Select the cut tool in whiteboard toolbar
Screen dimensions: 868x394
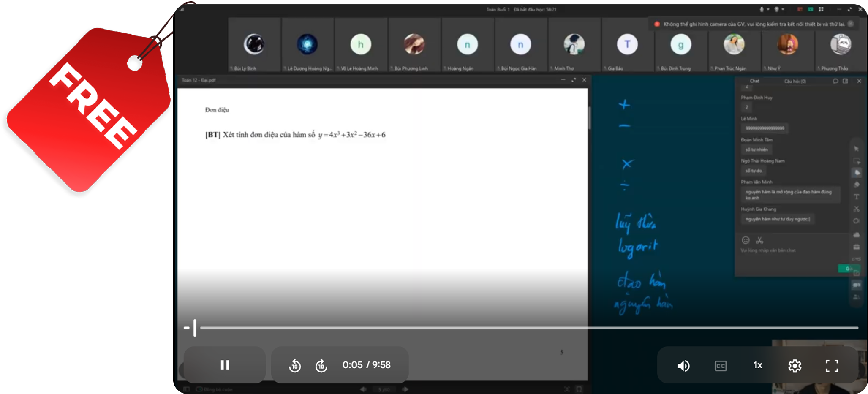click(x=857, y=209)
